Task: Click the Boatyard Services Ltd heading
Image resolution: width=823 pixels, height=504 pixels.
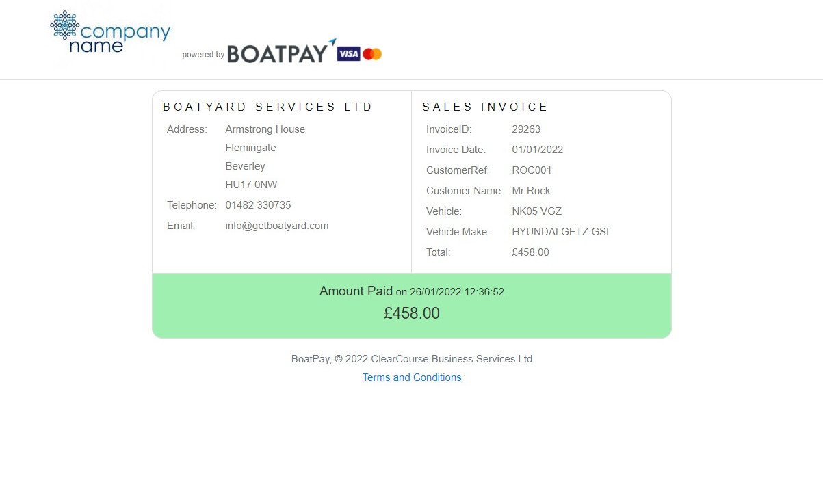Action: tap(268, 107)
